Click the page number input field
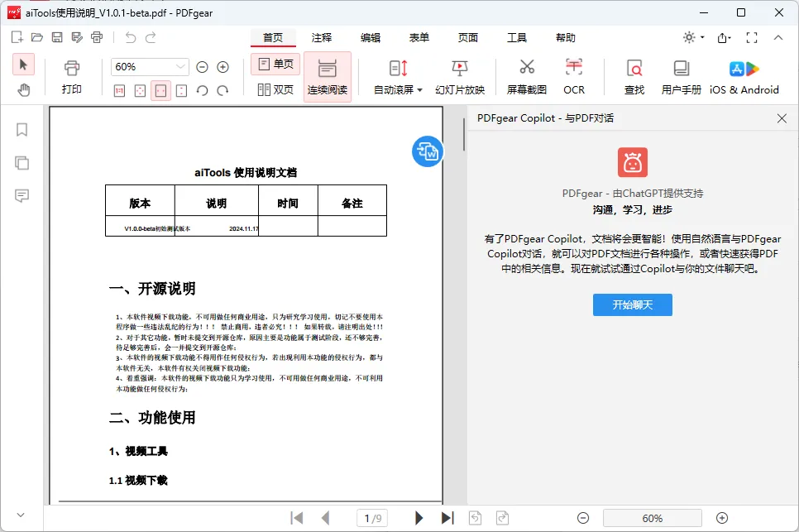 click(x=372, y=518)
